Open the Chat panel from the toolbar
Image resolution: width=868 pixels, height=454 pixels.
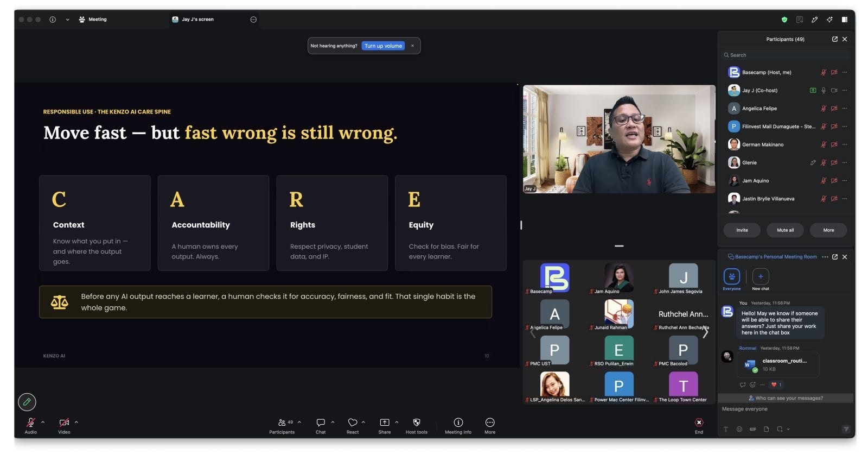pyautogui.click(x=321, y=426)
